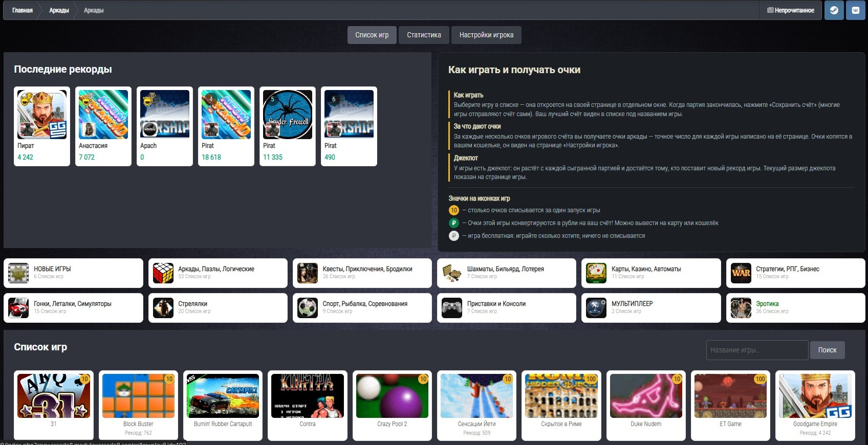The height and width of the screenshot is (445, 868).
Task: Open Анастасия's record card scoring 7 072
Action: (x=103, y=126)
